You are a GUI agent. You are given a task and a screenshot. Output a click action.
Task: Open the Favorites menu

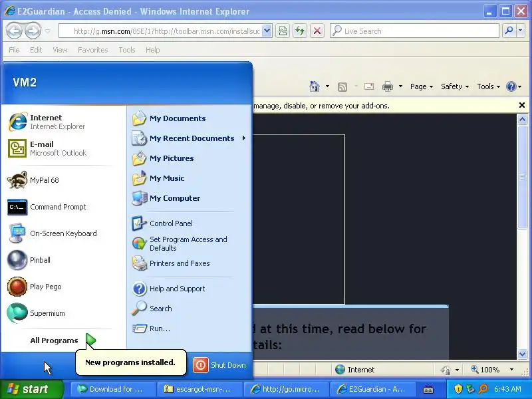click(93, 50)
